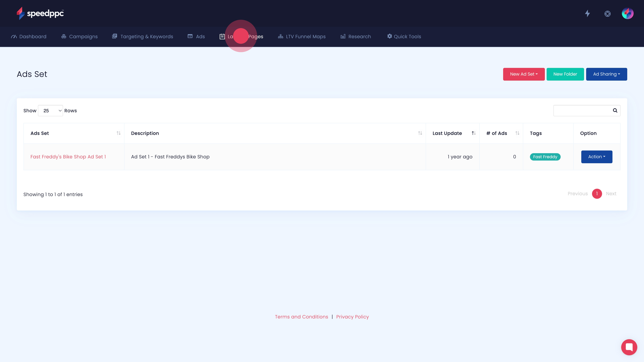
Task: Sort by Last Update column arrows
Action: 473,133
